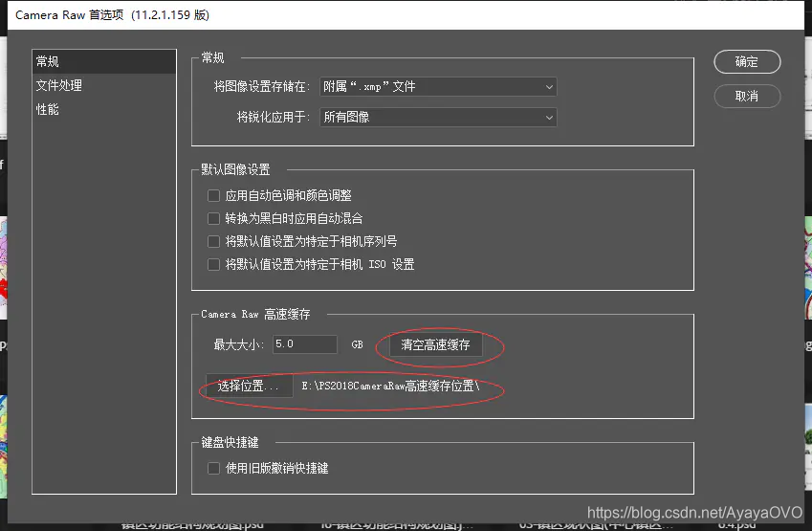Screen dimensions: 812x531
Task: Select the 常规 category in sidebar
Action: pos(104,61)
